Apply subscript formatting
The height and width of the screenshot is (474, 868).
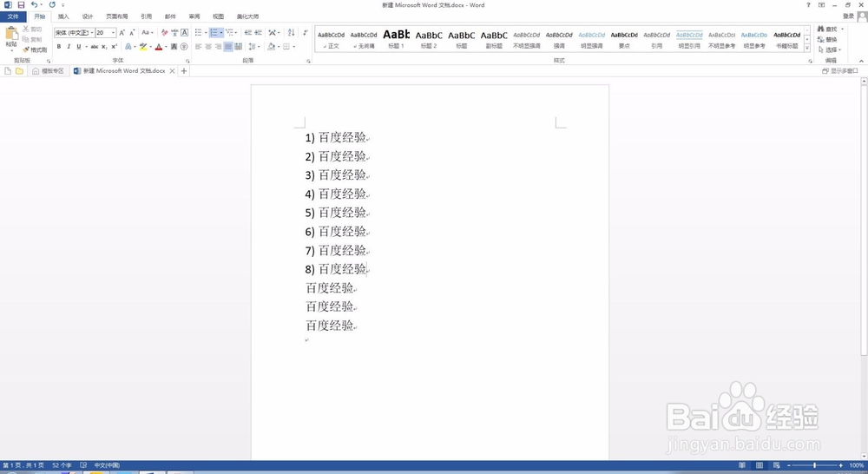tap(104, 47)
